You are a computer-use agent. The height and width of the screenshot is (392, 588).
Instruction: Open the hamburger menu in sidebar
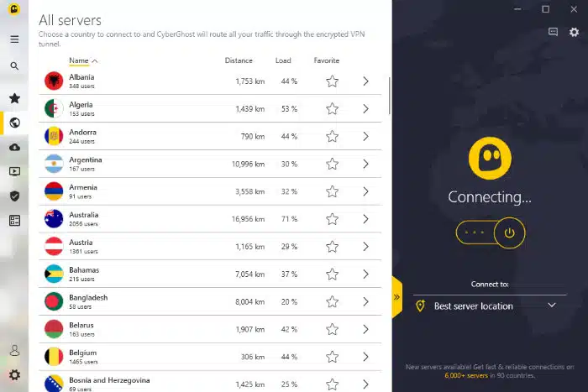click(14, 39)
